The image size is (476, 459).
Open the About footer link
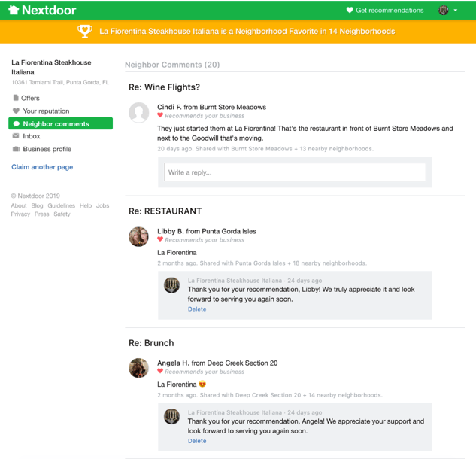click(19, 205)
